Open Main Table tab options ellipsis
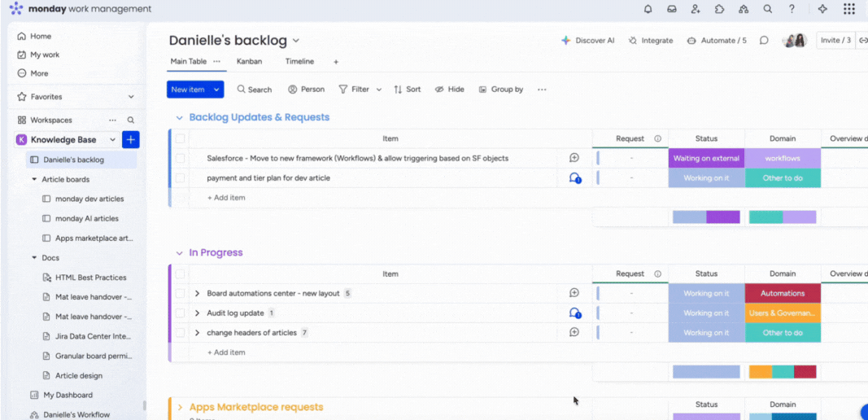 [x=216, y=62]
